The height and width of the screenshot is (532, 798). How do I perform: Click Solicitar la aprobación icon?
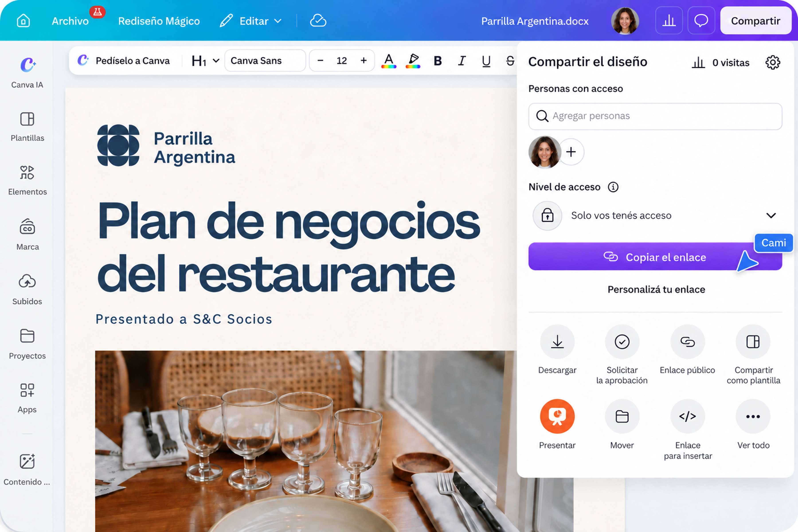[622, 342]
